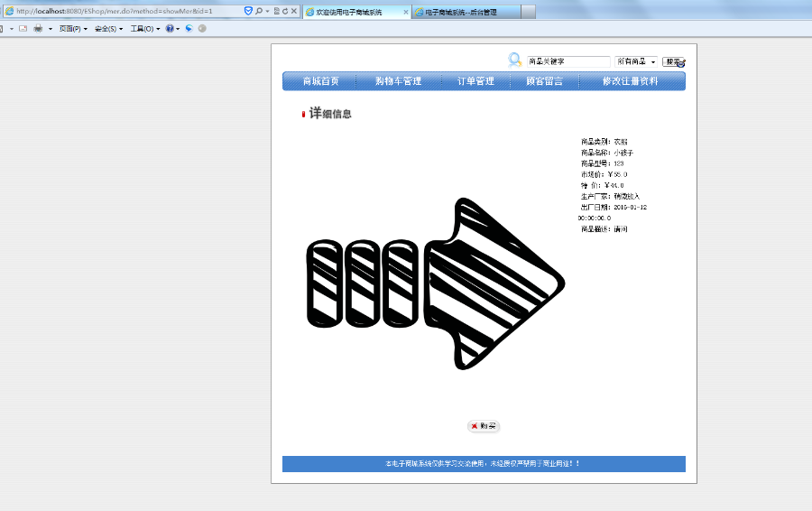Image resolution: width=812 pixels, height=511 pixels.
Task: Click the compatibility view page icon
Action: tap(277, 11)
